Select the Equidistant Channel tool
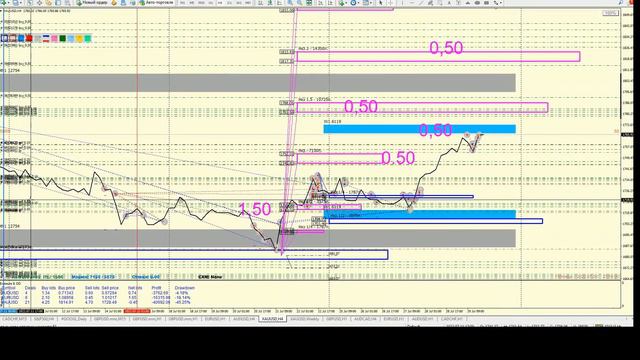Screen dimensions: 640x360 coord(430,2)
